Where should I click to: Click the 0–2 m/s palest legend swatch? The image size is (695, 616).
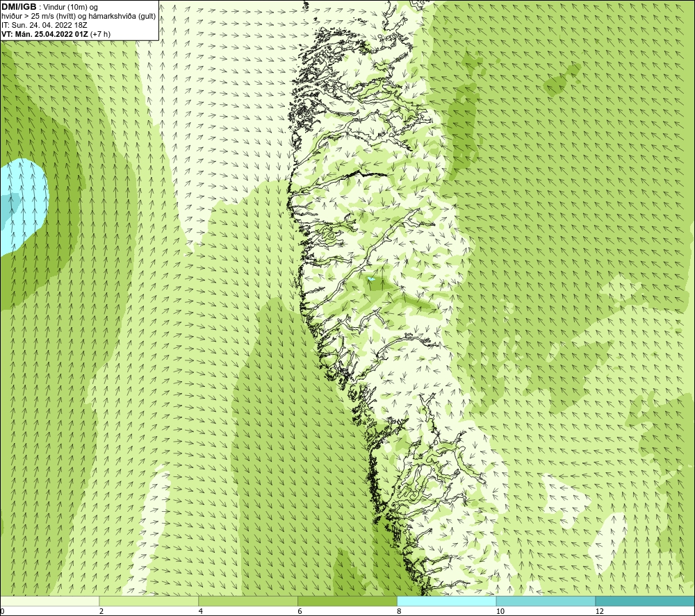[49, 601]
